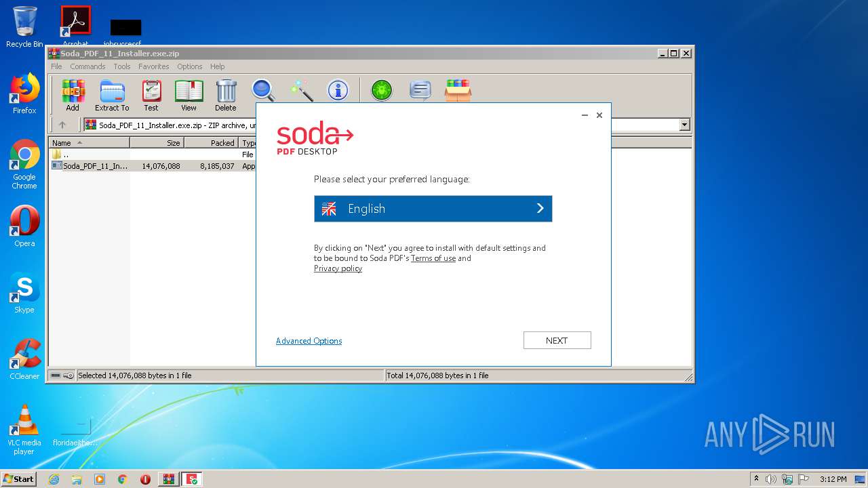This screenshot has width=868, height=488.
Task: Open the Commands menu in WinRAR
Action: (87, 66)
